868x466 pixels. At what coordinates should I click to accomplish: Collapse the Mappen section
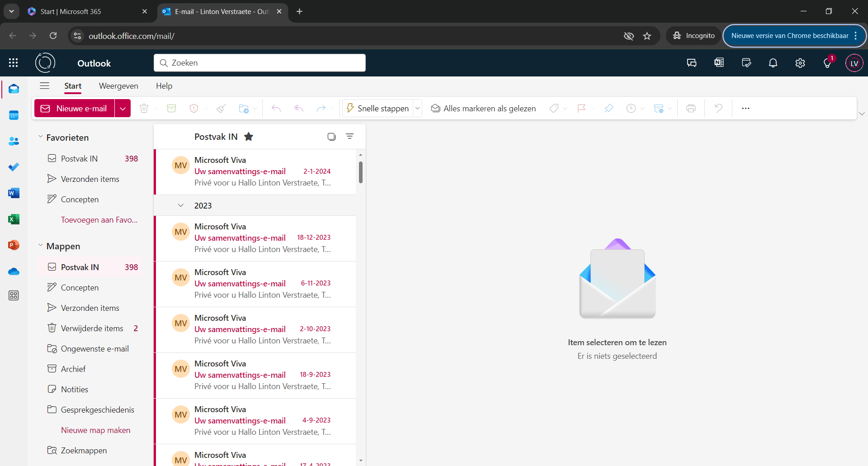[x=40, y=245]
